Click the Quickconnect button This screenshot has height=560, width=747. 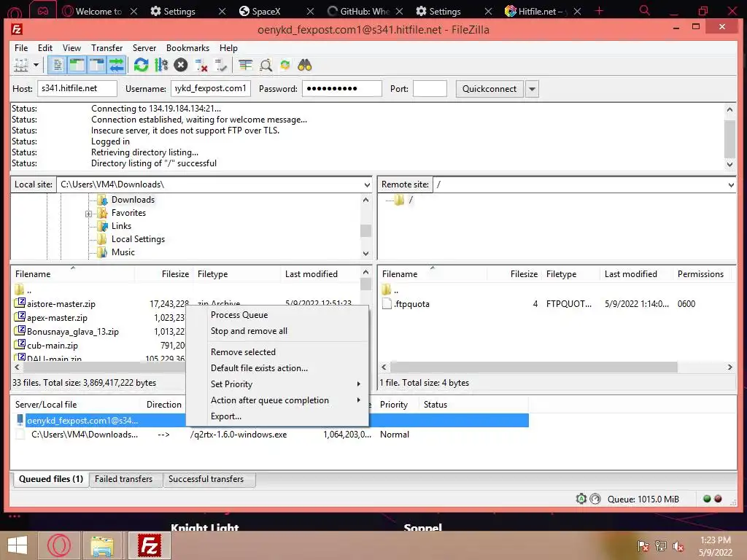click(x=489, y=88)
